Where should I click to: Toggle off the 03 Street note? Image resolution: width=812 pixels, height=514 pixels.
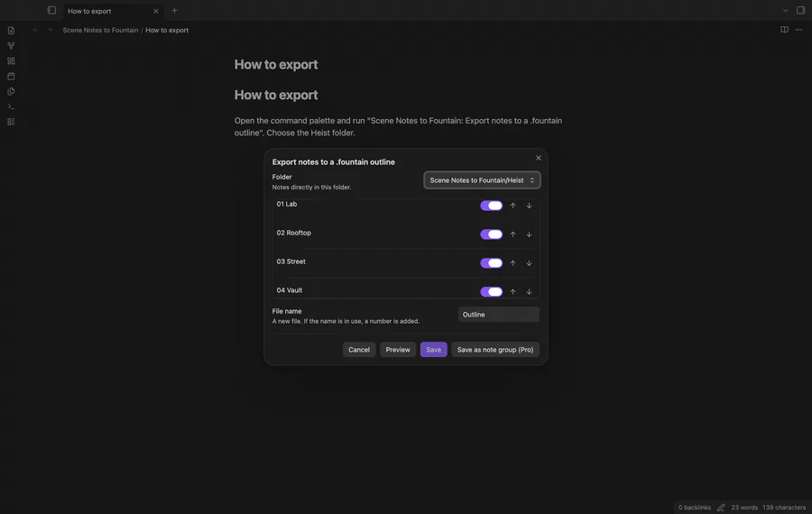(x=491, y=263)
